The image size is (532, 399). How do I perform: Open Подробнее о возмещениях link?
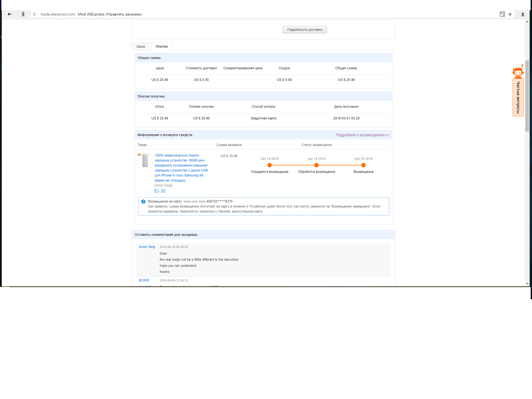(362, 135)
